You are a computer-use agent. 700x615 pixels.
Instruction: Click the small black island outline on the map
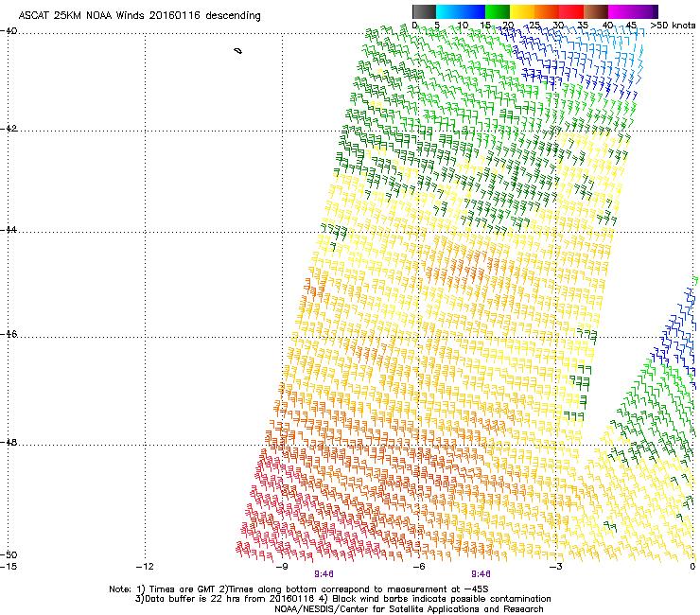pos(238,51)
